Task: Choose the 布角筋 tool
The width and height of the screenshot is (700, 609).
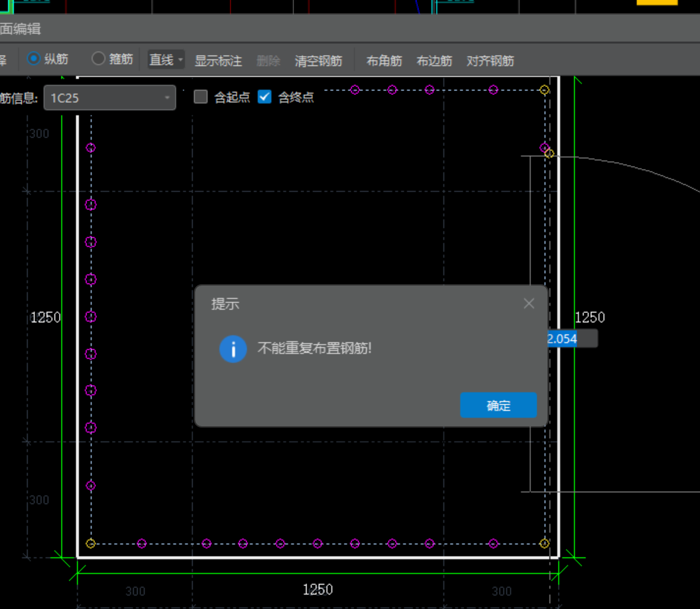Action: click(384, 61)
